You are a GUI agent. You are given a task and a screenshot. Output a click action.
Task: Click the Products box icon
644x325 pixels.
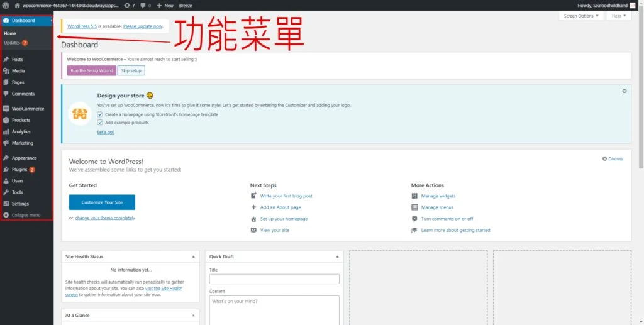point(6,120)
